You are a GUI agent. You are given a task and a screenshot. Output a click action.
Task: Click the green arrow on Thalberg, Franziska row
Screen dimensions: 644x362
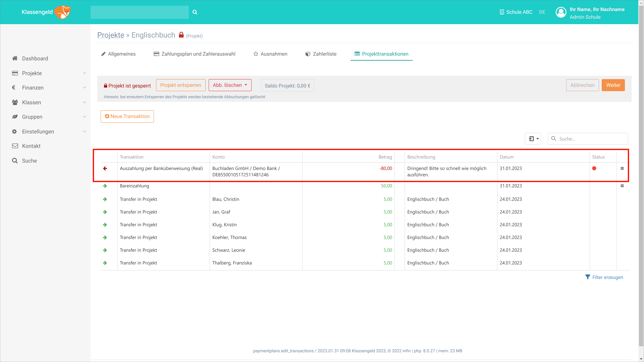pyautogui.click(x=105, y=263)
